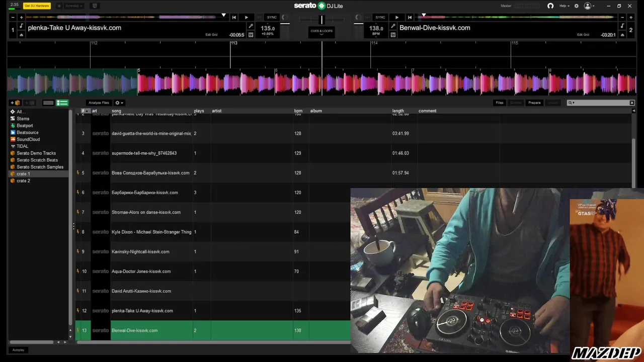The height and width of the screenshot is (362, 644).
Task: Jump to start of deck 1 track
Action: pyautogui.click(x=234, y=17)
